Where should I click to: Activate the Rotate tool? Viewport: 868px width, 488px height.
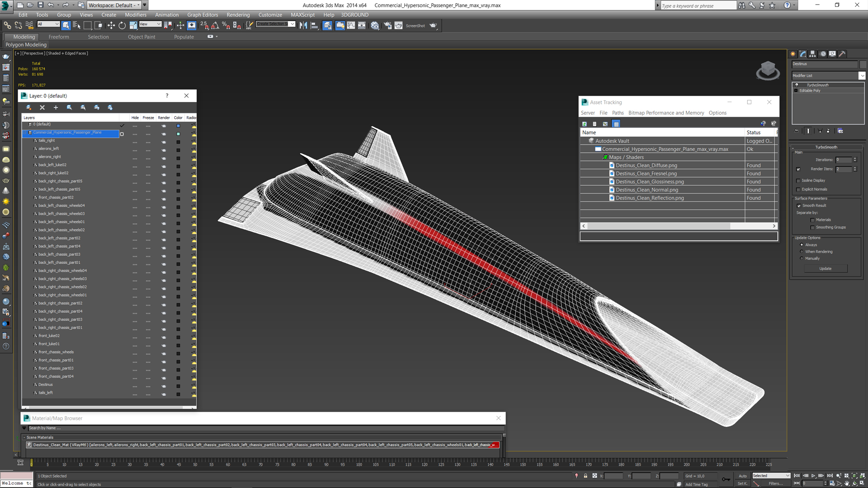coord(122,26)
